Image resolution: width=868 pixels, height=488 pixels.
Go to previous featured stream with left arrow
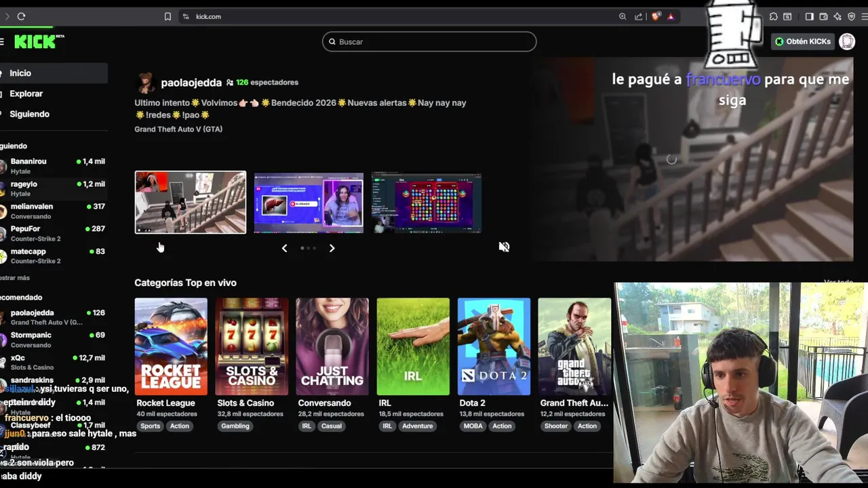point(284,248)
